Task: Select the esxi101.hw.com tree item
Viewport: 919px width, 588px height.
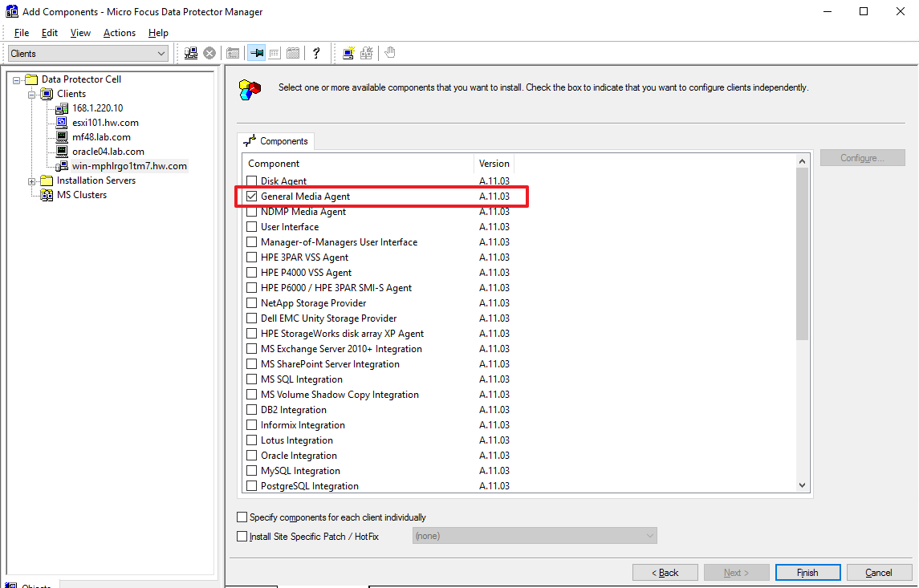Action: [105, 123]
